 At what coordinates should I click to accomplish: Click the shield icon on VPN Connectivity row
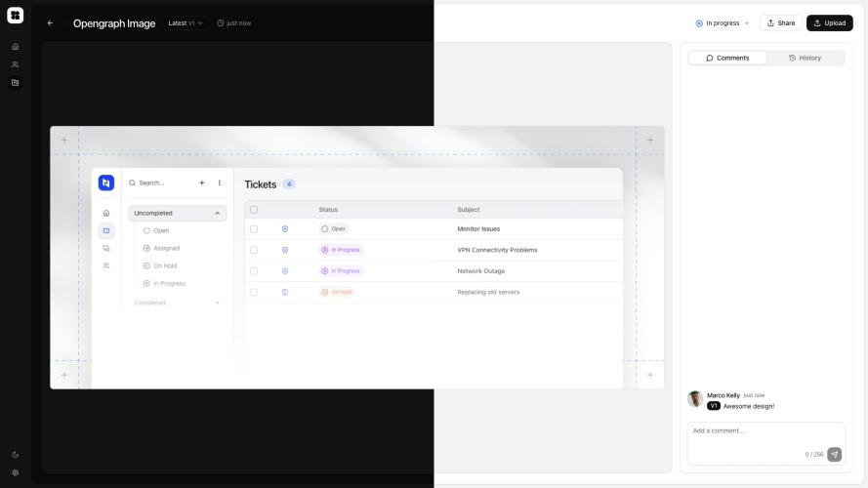tap(285, 250)
